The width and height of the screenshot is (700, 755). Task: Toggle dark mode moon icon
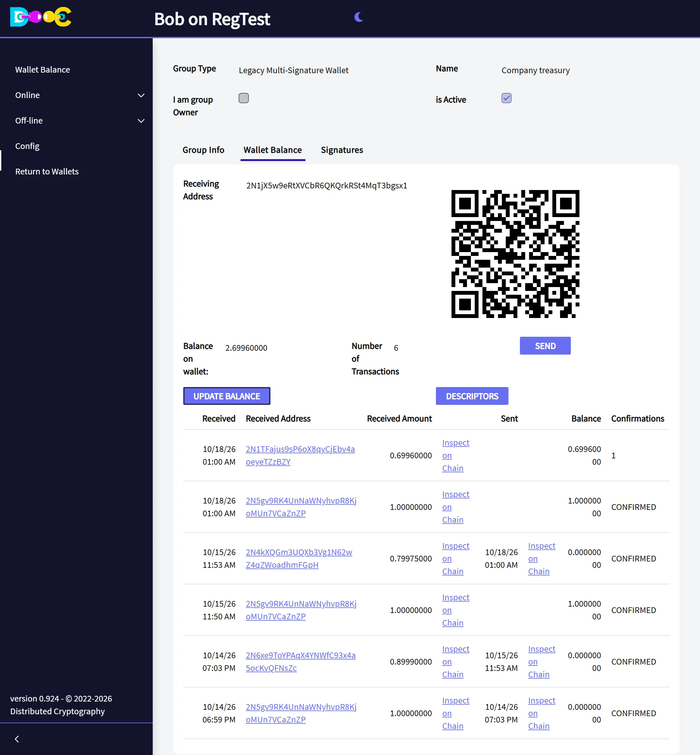359,17
